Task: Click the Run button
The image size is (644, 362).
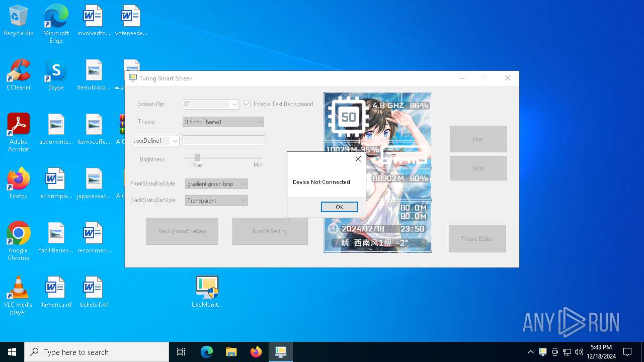Action: (478, 139)
